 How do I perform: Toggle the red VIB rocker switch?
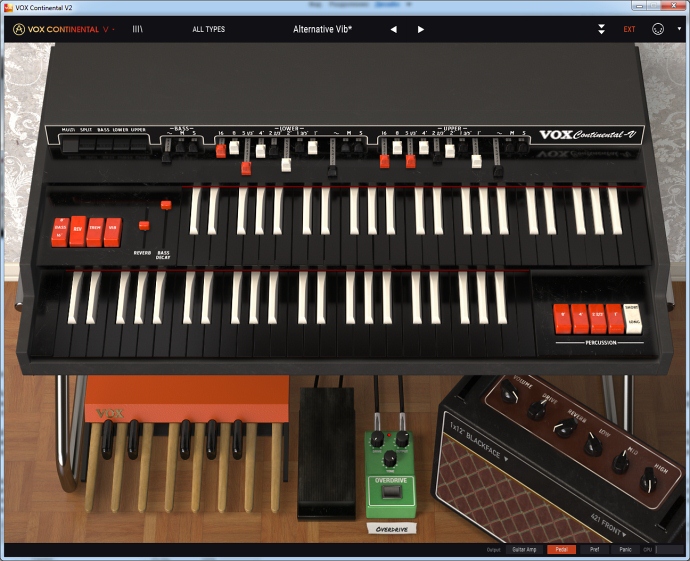[x=113, y=232]
